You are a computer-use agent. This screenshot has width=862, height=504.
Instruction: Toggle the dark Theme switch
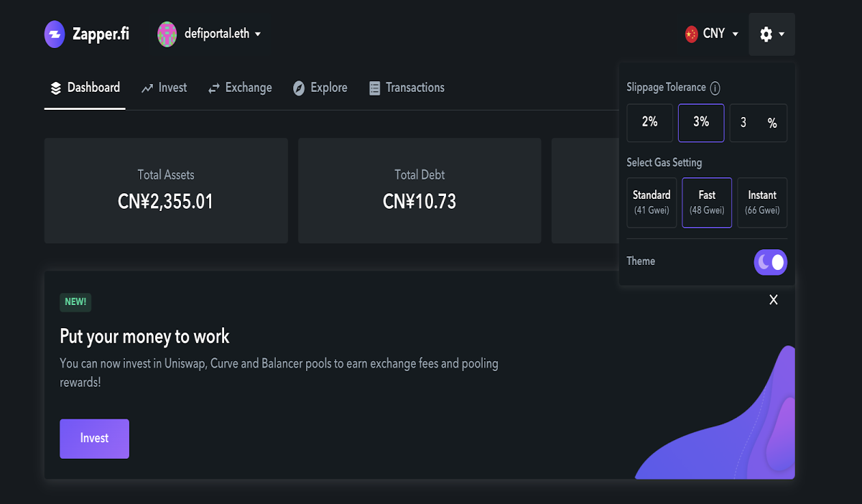[770, 262]
